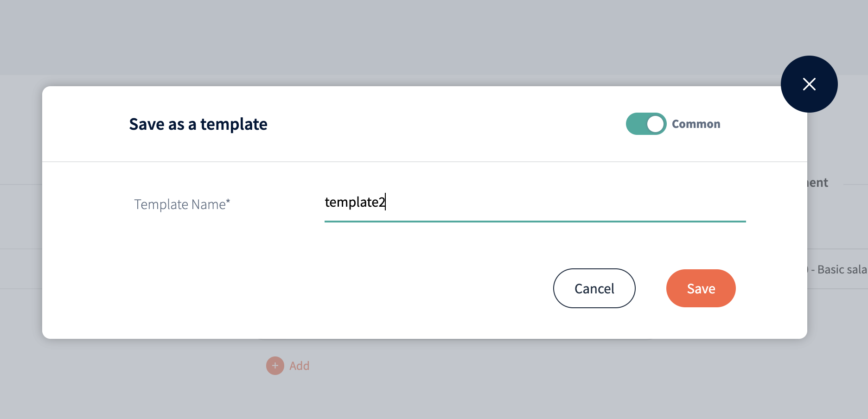The width and height of the screenshot is (868, 419).
Task: Click the Add link text below the dialog
Action: tap(300, 366)
